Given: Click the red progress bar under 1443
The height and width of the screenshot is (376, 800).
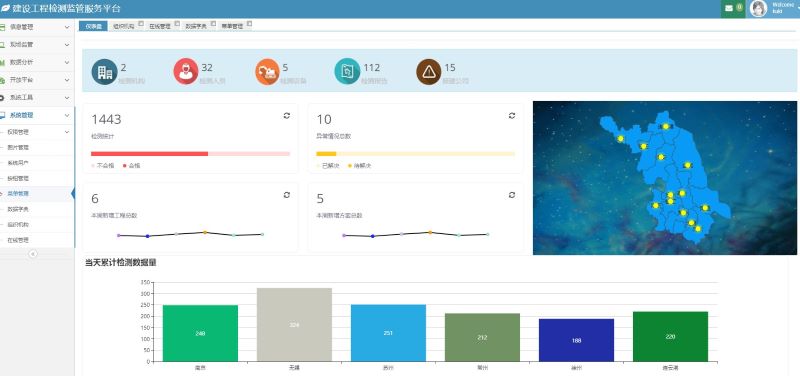Looking at the screenshot, I should point(149,154).
